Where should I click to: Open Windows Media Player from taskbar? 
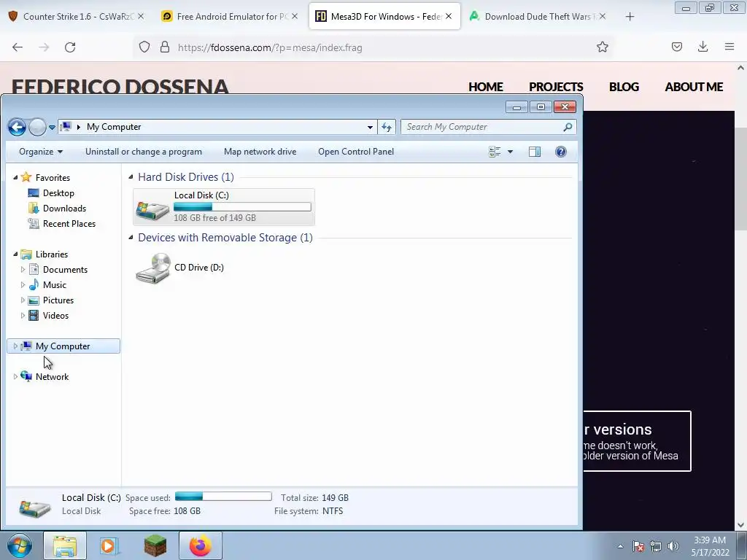(108, 545)
